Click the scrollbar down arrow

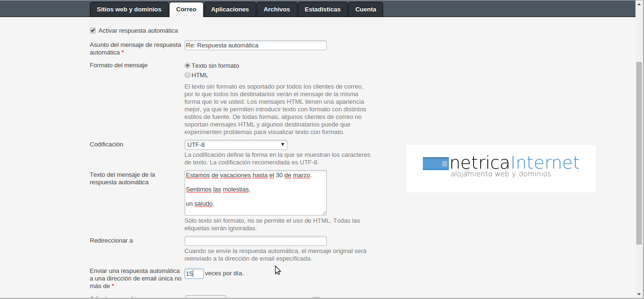(639, 294)
